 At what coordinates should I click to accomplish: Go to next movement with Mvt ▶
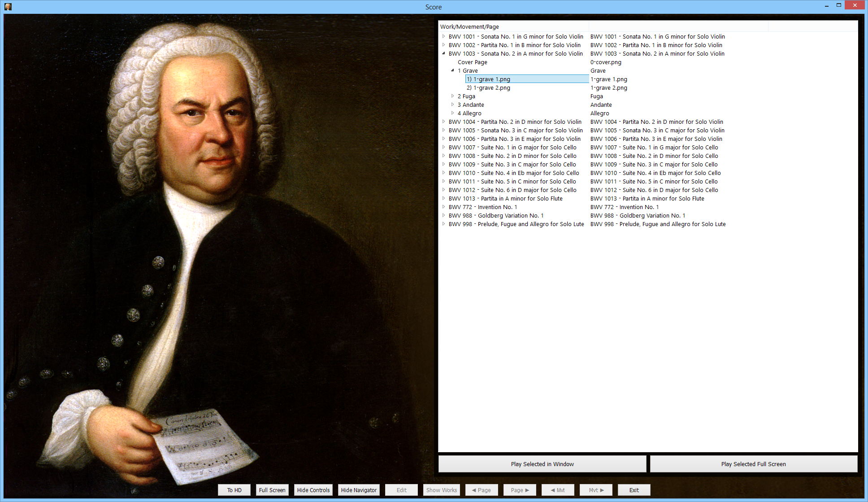[596, 490]
